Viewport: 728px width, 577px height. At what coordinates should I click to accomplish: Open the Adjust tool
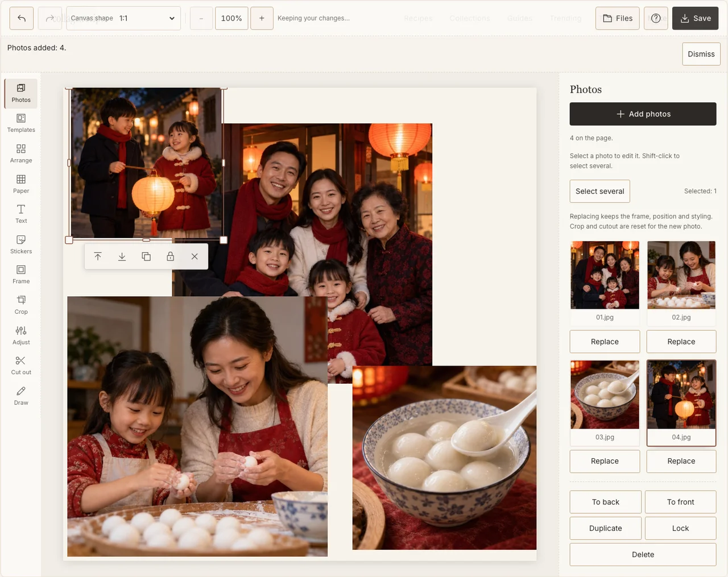point(21,336)
